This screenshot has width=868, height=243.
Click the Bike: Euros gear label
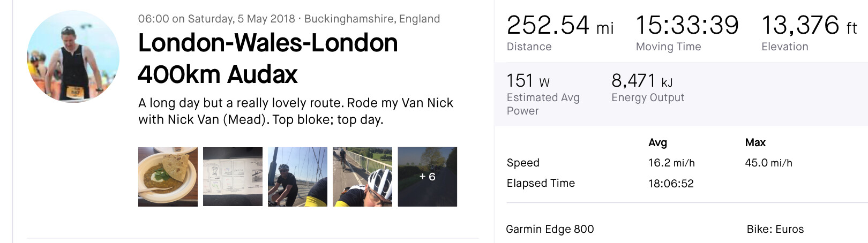click(775, 229)
